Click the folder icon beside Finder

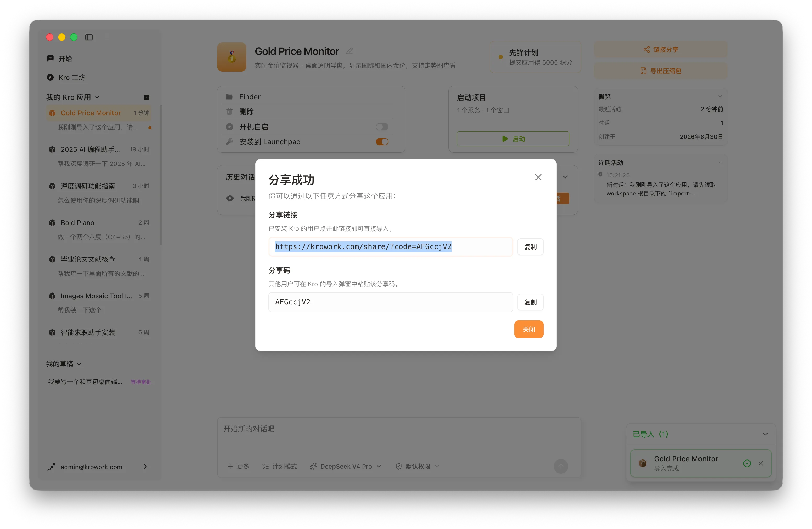229,97
